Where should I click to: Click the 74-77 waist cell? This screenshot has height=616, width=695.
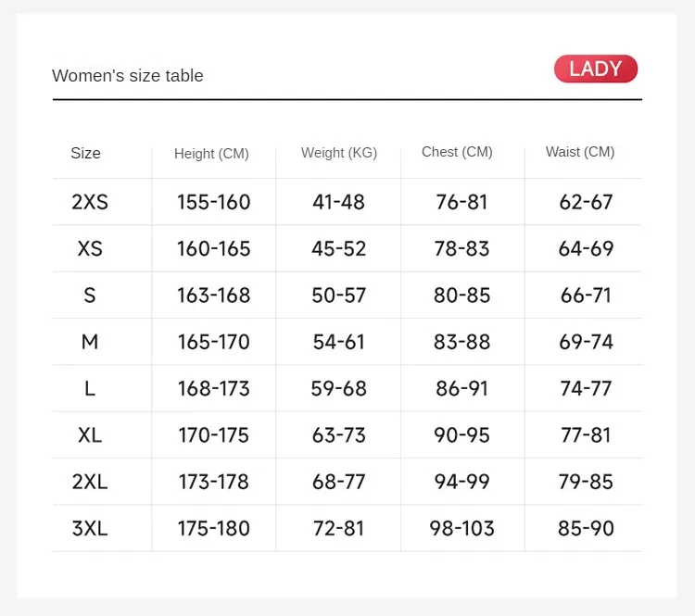click(x=586, y=388)
